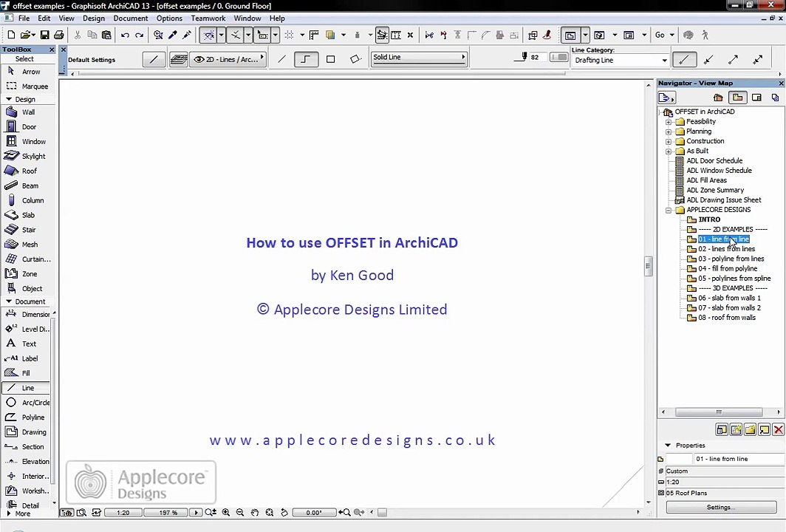Viewport: 786px width, 532px height.
Task: Open the Edit menu
Action: tap(44, 18)
